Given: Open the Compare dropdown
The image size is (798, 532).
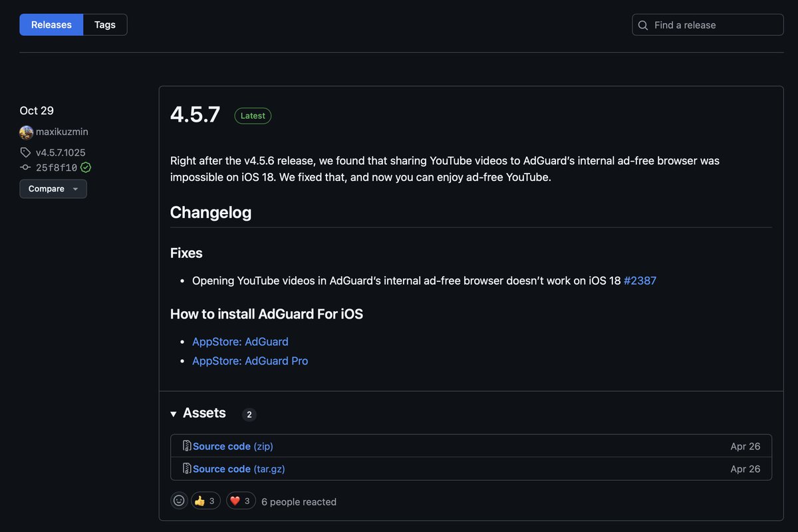Looking at the screenshot, I should (53, 189).
